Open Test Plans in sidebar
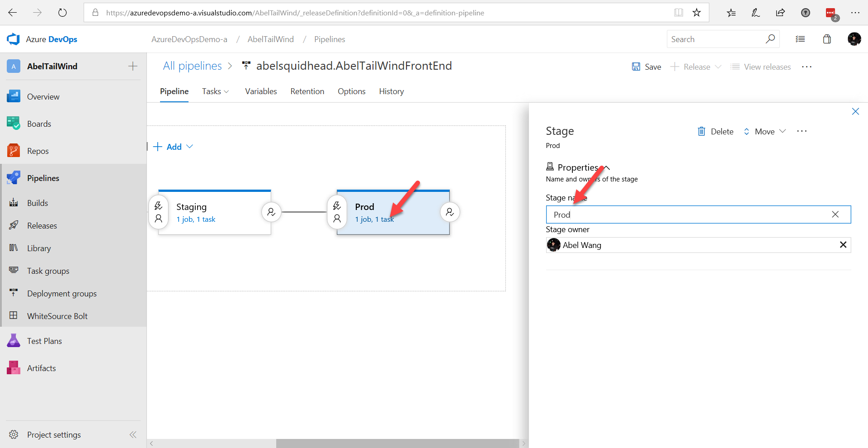The width and height of the screenshot is (868, 448). [x=73, y=341]
